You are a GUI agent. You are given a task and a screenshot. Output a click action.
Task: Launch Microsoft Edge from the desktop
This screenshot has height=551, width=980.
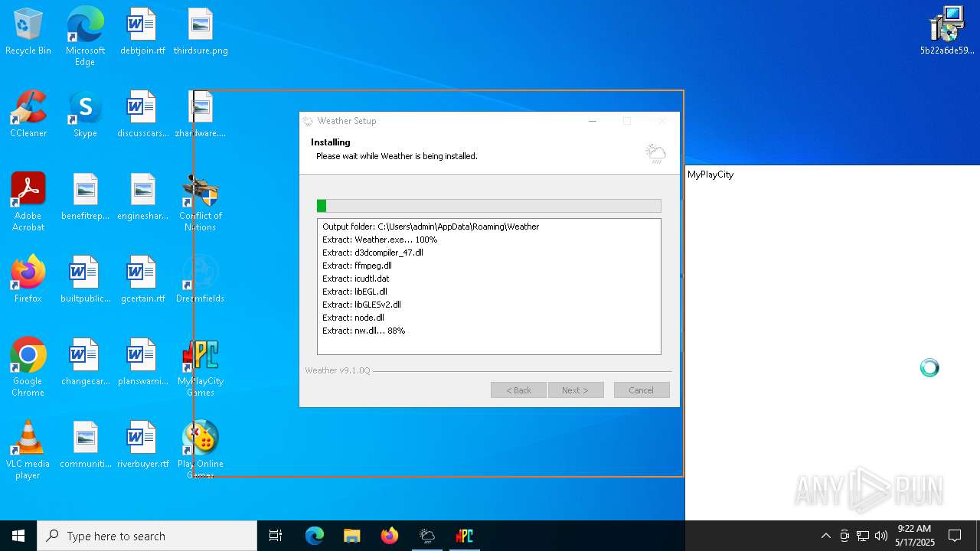point(85,37)
